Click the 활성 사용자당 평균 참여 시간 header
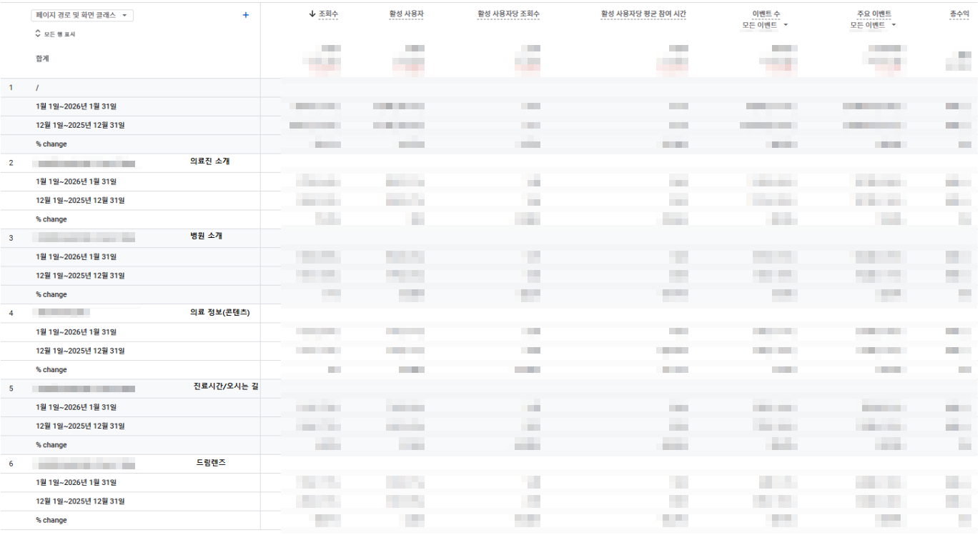The width and height of the screenshot is (980, 535). [x=643, y=14]
